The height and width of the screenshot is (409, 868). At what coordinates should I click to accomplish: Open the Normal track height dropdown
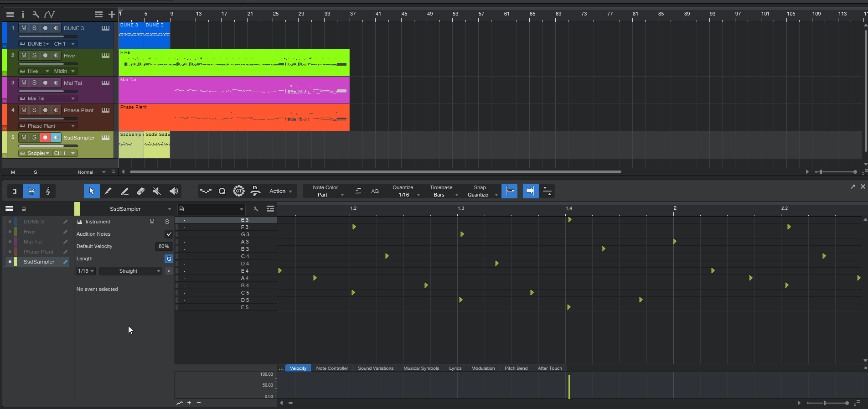[91, 172]
